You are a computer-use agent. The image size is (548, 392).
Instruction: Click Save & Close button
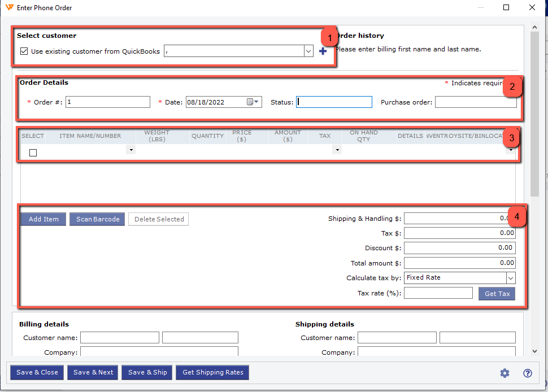click(37, 372)
